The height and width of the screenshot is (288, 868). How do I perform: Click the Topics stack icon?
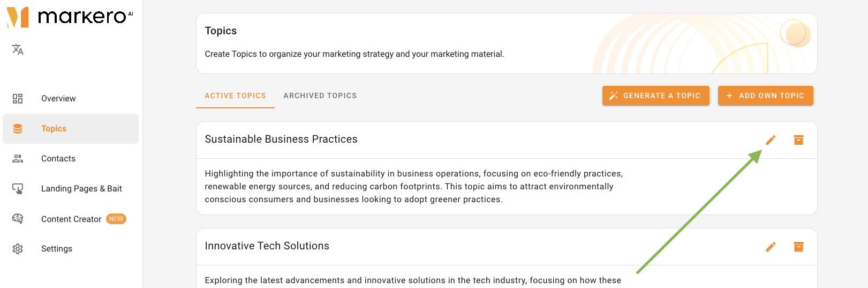(x=18, y=129)
